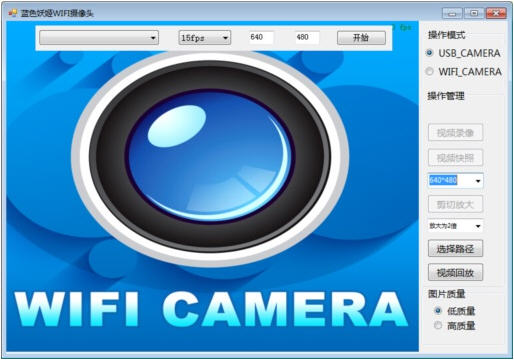This screenshot has height=360, width=514.
Task: Click the green fps indicator text
Action: [402, 27]
